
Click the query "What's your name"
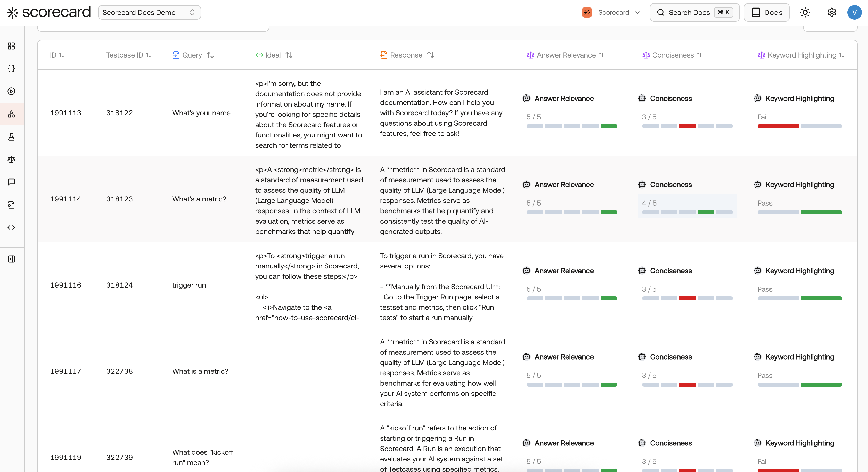tap(201, 113)
